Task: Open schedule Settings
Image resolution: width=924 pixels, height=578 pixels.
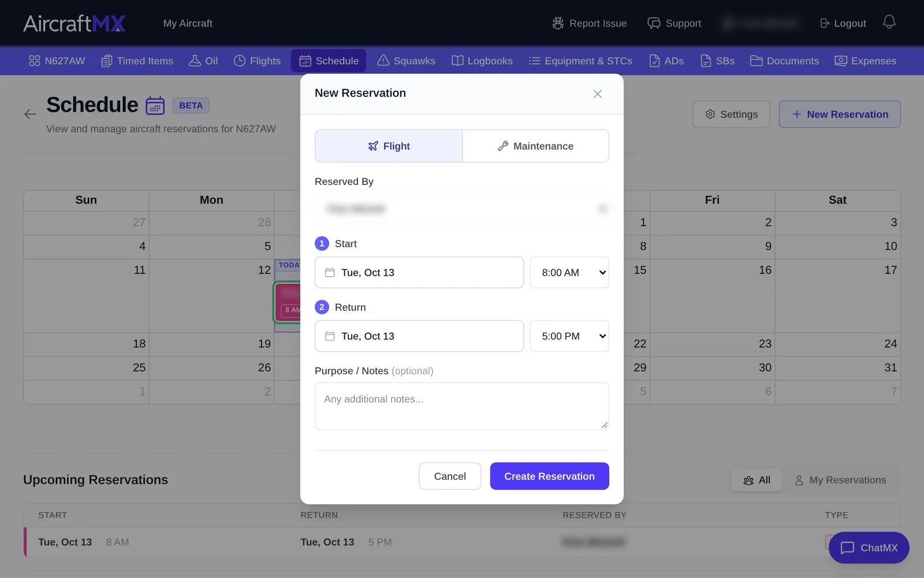Action: 731,114
